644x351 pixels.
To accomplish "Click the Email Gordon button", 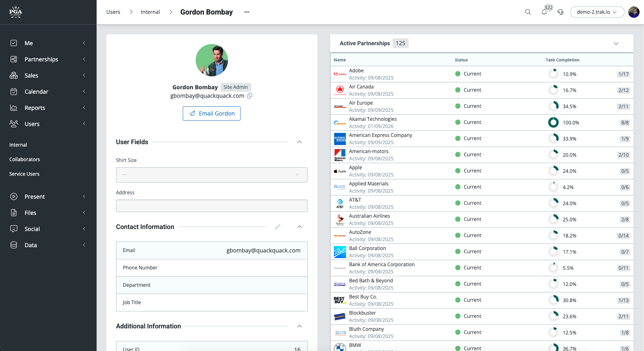I will point(211,113).
